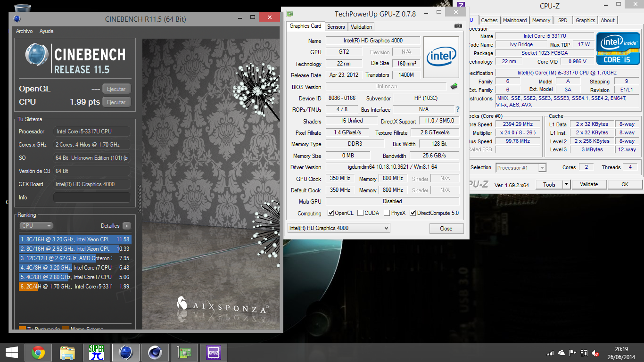The image size is (644, 362).
Task: Switch to the Mainboard tab in CPU-Z
Action: [x=515, y=20]
